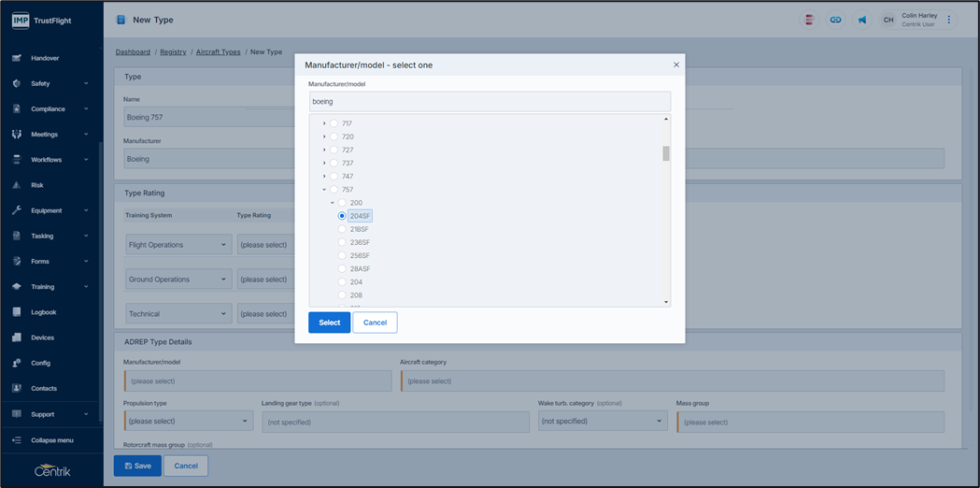980x488 pixels.
Task: Select the 218SF radio button
Action: pos(342,229)
